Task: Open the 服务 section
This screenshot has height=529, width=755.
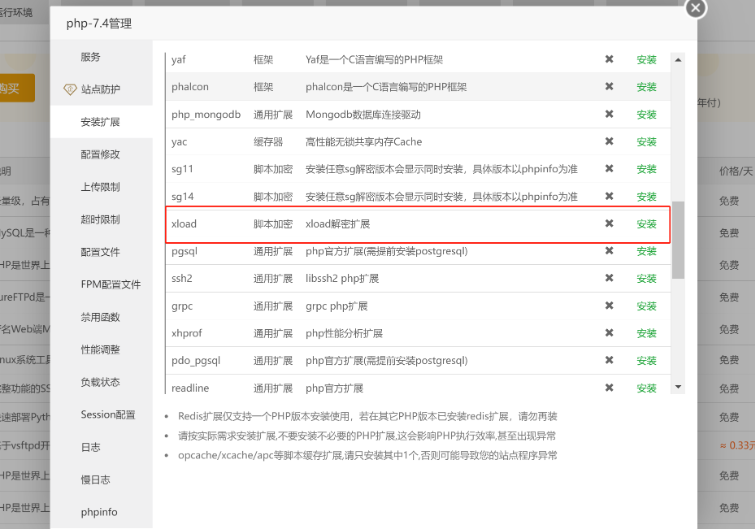Action: [91, 57]
